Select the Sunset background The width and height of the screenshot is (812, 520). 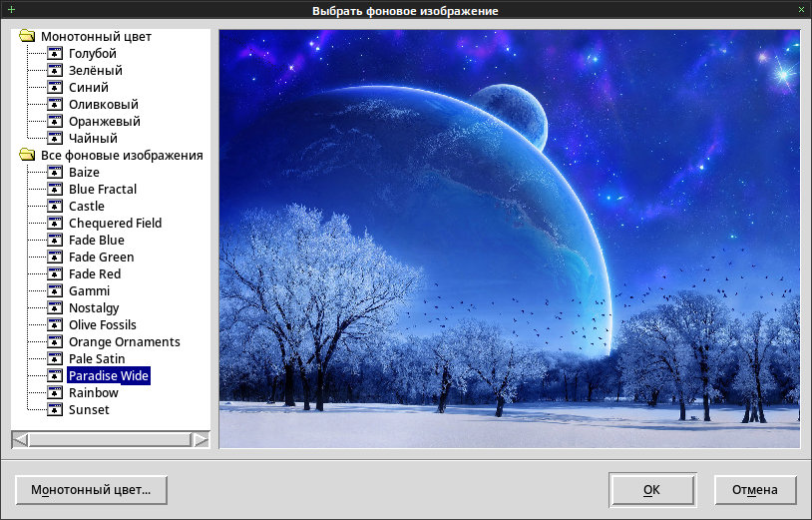[89, 409]
